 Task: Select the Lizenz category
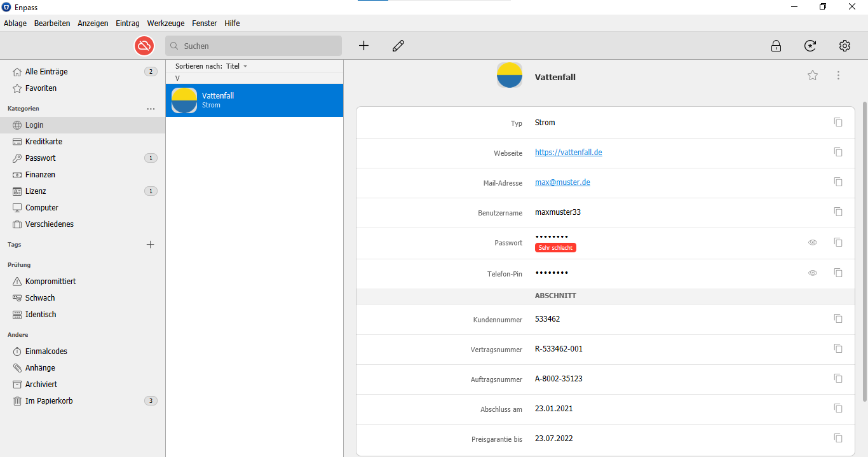[x=83, y=191]
